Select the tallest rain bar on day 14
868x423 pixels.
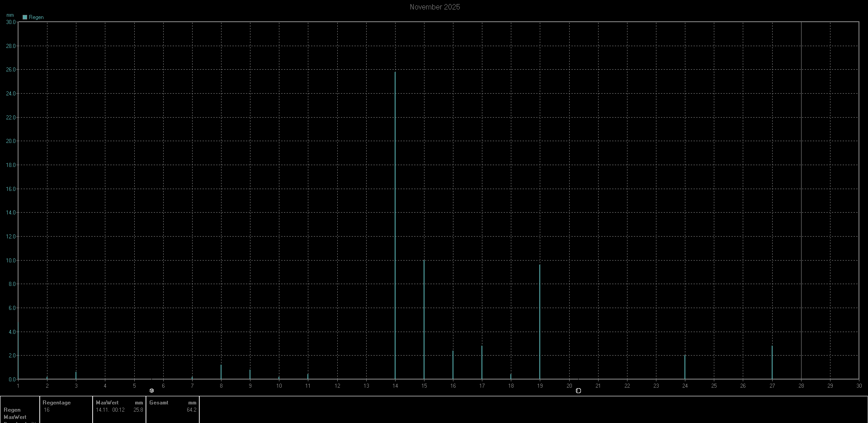click(395, 225)
